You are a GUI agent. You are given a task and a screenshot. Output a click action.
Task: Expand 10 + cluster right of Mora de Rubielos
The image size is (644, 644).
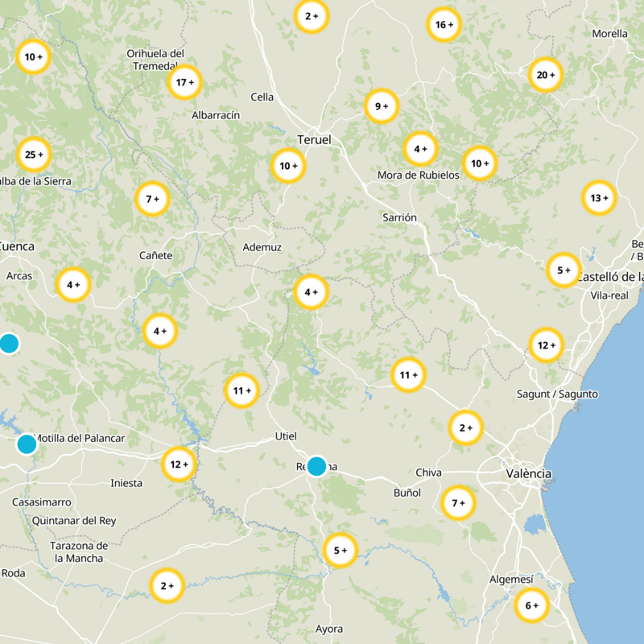[480, 163]
